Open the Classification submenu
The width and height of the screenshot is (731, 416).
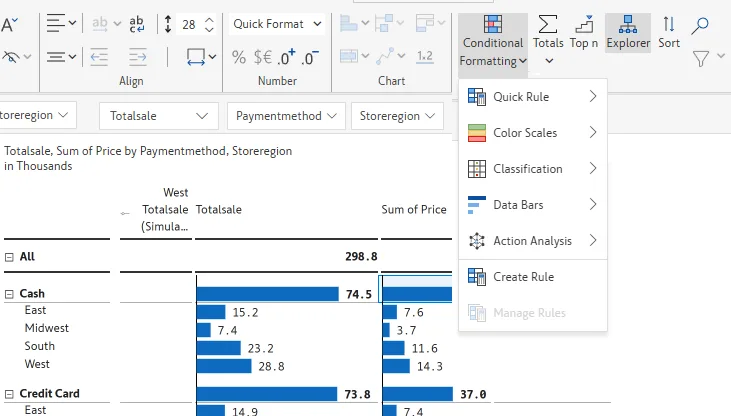click(x=532, y=168)
